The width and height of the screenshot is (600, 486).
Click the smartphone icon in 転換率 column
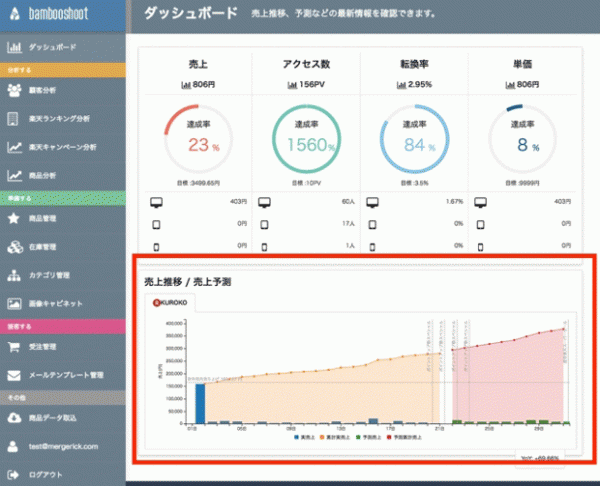(372, 247)
